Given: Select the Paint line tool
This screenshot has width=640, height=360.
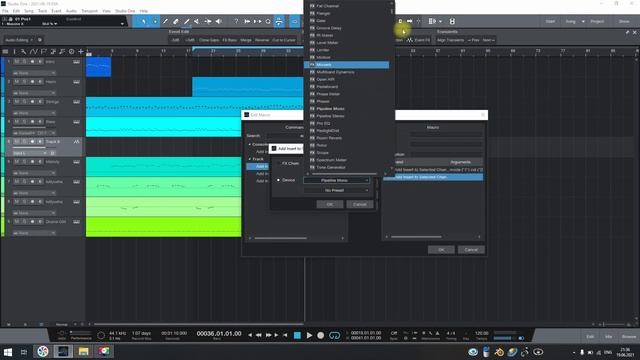Looking at the screenshot, I should pyautogui.click(x=187, y=21).
